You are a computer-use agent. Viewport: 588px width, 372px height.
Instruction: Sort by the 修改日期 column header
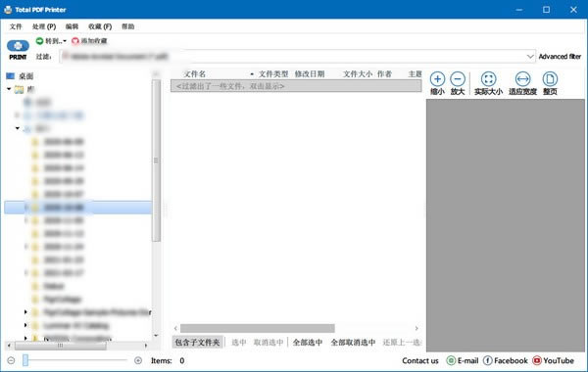(x=310, y=73)
